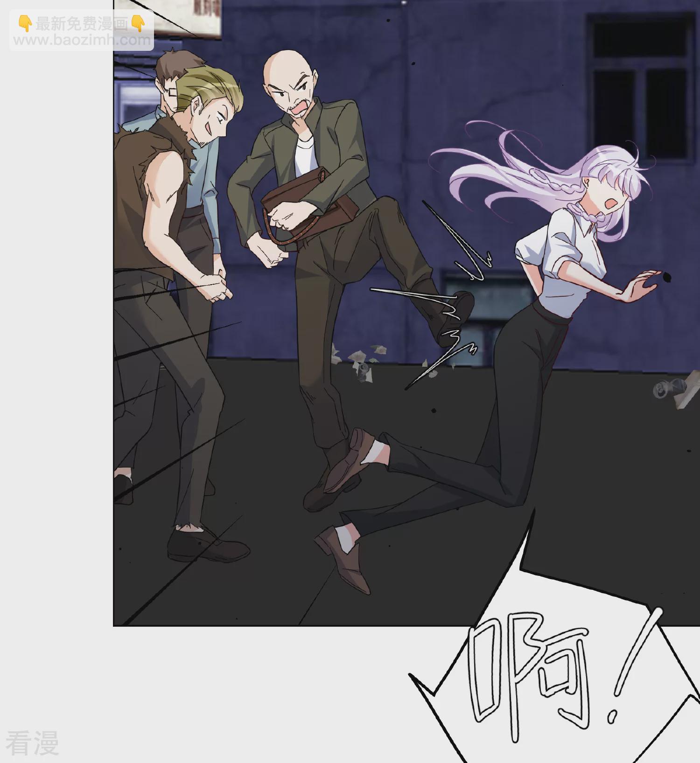Click the left pointing-hand emoji in watermark
This screenshot has height=763, width=700.
pos(25,23)
